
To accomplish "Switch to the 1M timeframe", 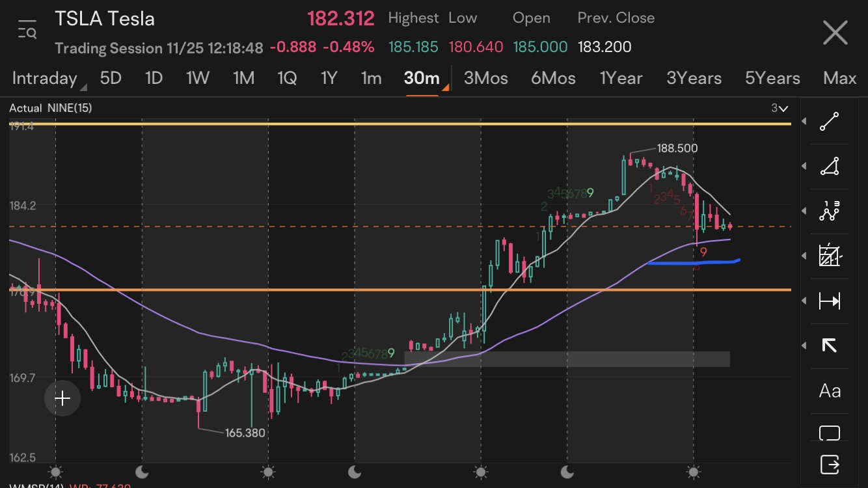I will tap(243, 79).
